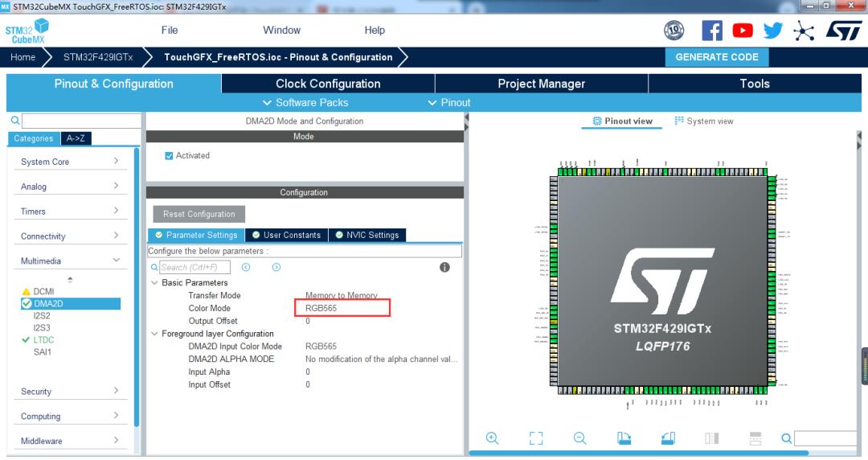Open the ST Facebook page icon

(x=712, y=30)
